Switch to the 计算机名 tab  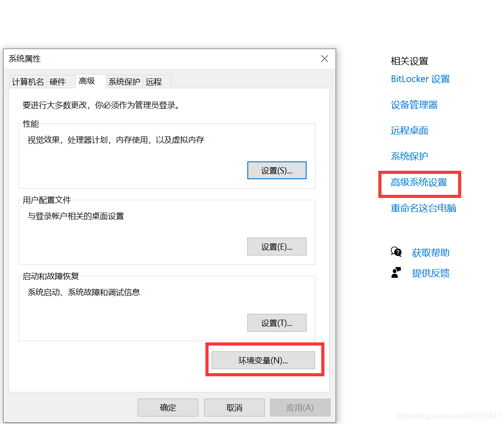[x=28, y=82]
